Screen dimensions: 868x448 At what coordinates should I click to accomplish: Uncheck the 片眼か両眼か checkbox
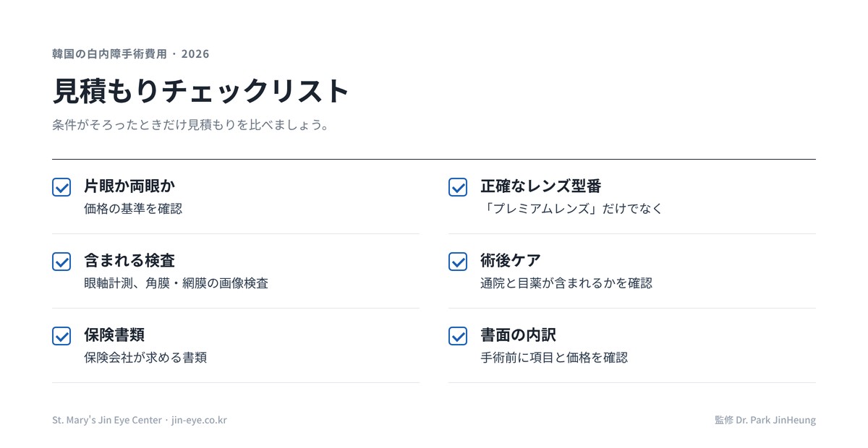pyautogui.click(x=61, y=187)
